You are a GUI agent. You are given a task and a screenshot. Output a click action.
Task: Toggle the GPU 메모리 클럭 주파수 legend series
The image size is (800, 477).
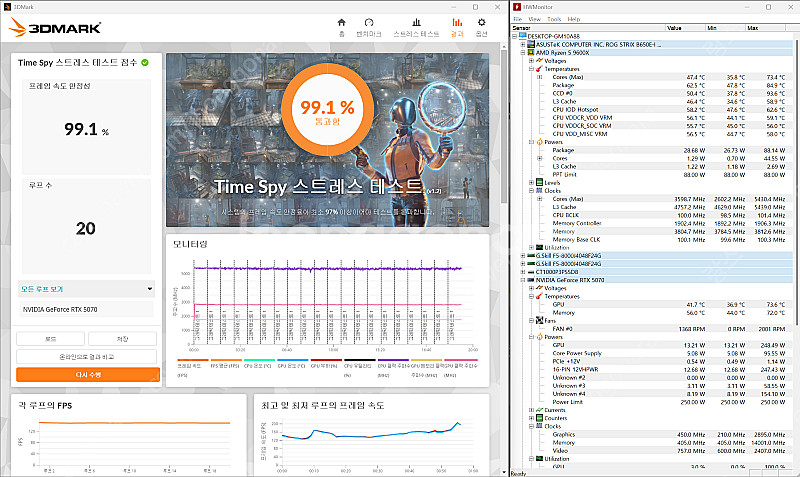(426, 368)
